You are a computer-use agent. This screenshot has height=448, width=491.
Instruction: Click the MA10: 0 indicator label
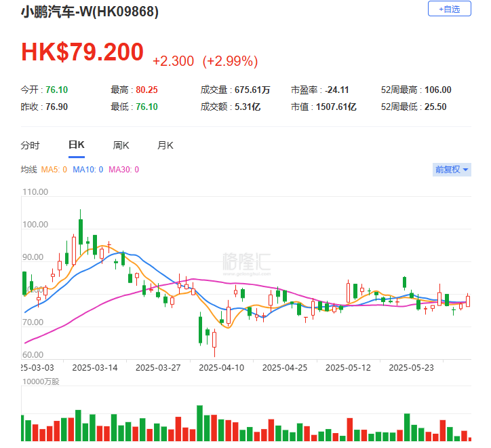87,170
